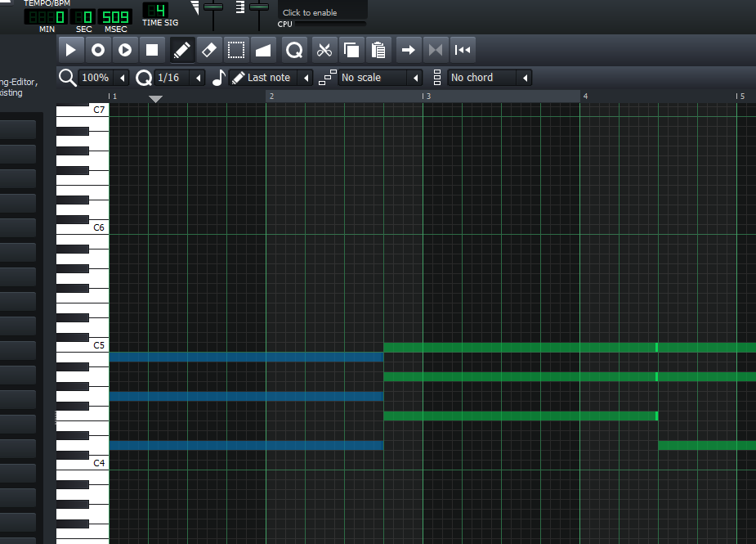The image size is (756, 544).
Task: Click the Quantize toolbar button
Action: [x=294, y=50]
